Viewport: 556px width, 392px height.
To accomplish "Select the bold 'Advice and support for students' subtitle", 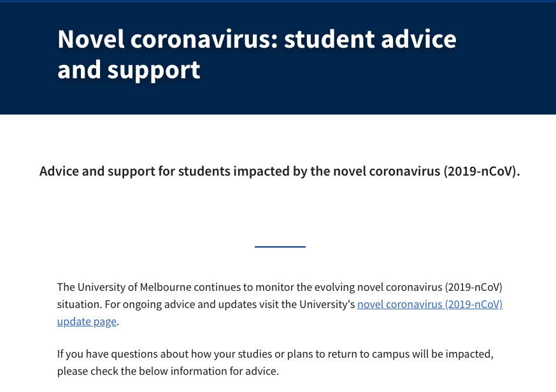I will [x=280, y=171].
